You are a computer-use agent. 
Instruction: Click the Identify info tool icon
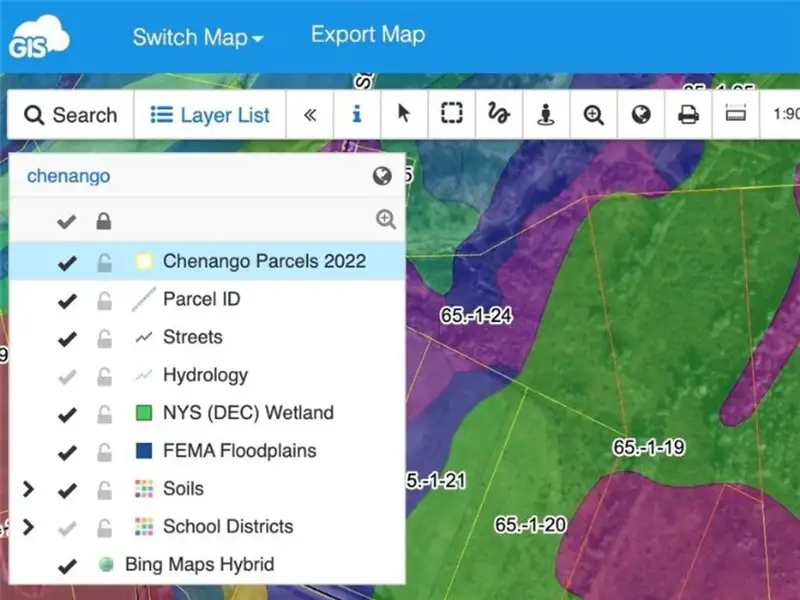(357, 115)
